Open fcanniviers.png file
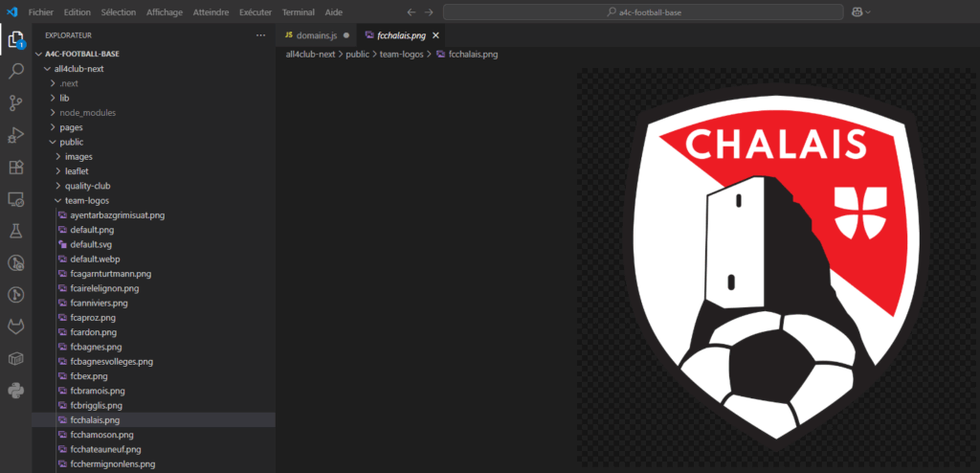Screen dimensions: 980x473 tap(99, 303)
